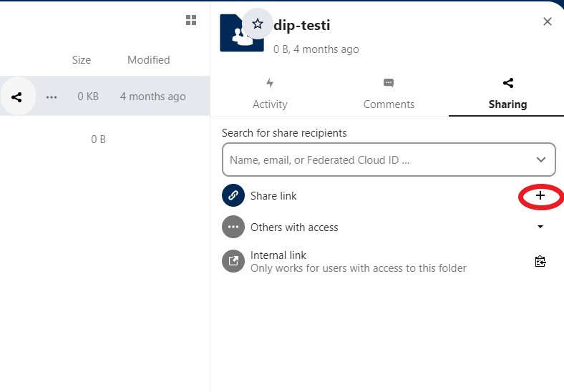This screenshot has width=564, height=392.
Task: Copy internal link to clipboard
Action: pos(540,261)
